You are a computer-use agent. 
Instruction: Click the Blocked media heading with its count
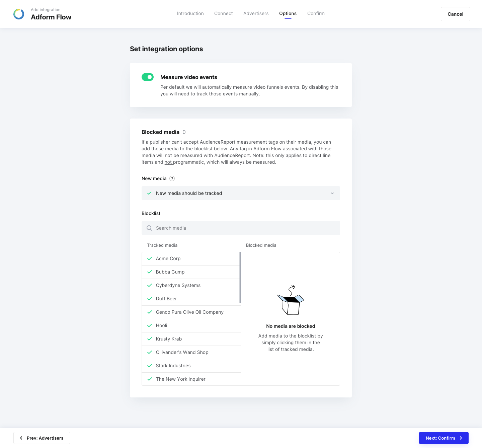(x=164, y=132)
